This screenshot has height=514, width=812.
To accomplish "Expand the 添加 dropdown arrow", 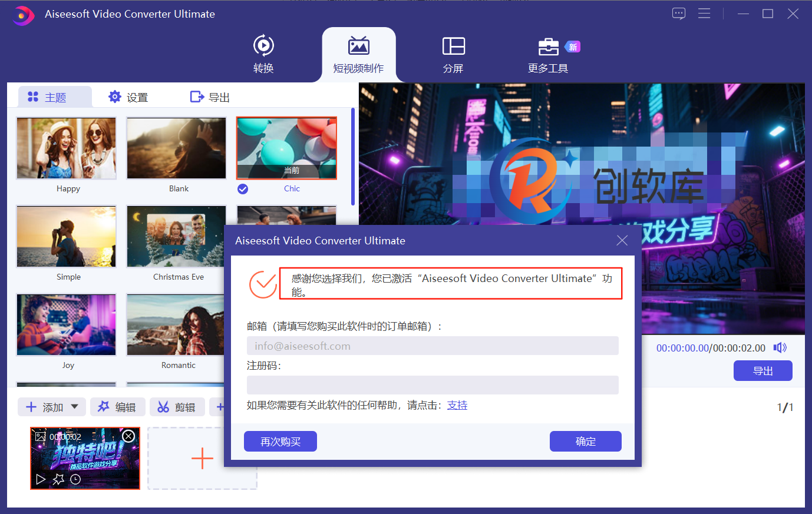I will click(x=75, y=407).
